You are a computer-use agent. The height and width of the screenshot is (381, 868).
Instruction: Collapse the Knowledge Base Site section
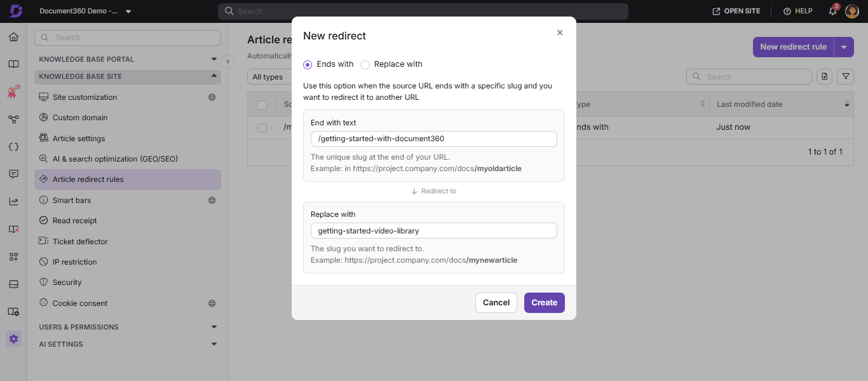127,76
